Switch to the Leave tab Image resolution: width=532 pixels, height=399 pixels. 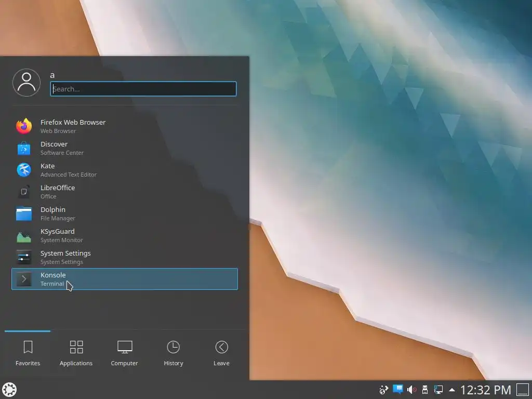tap(221, 353)
